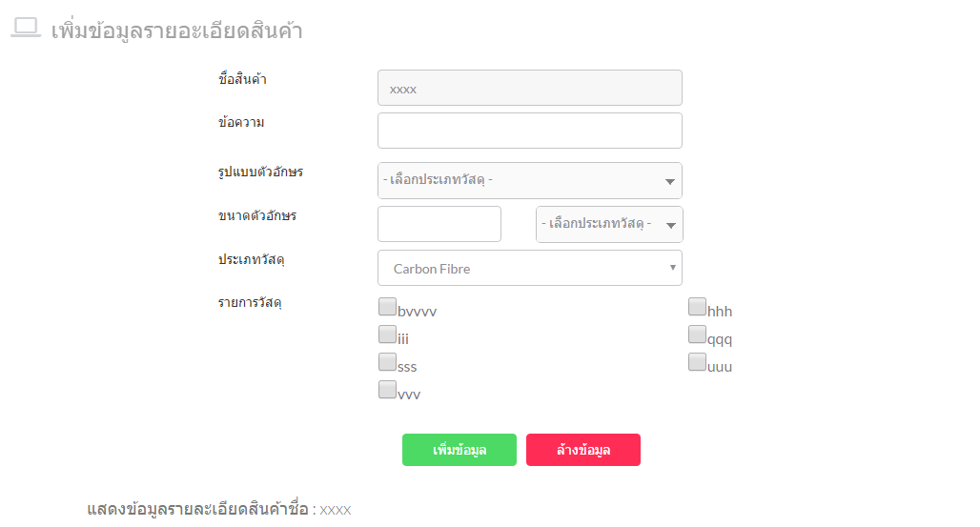Check the uuu material option
The height and width of the screenshot is (527, 980).
[698, 362]
